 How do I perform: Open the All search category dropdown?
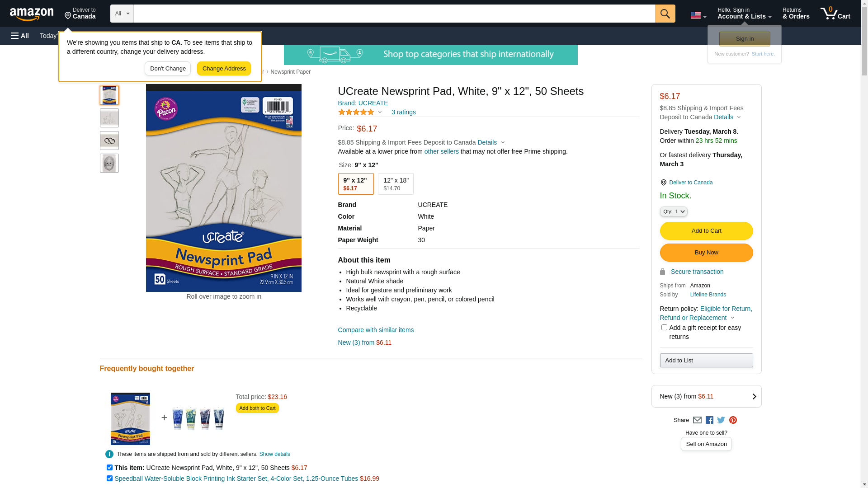(x=122, y=14)
